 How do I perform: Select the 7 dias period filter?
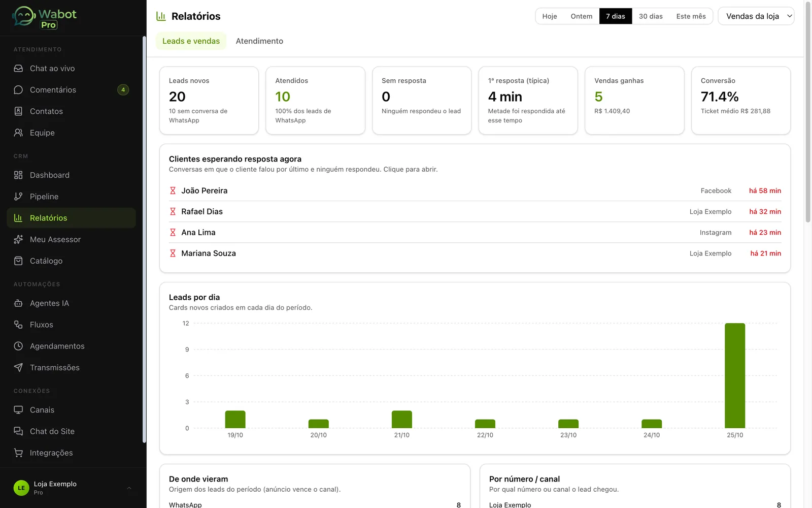coord(616,16)
